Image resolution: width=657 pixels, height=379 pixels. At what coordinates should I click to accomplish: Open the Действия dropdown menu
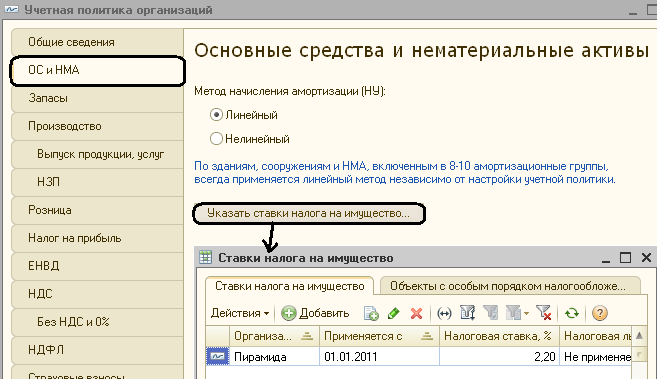tap(240, 313)
